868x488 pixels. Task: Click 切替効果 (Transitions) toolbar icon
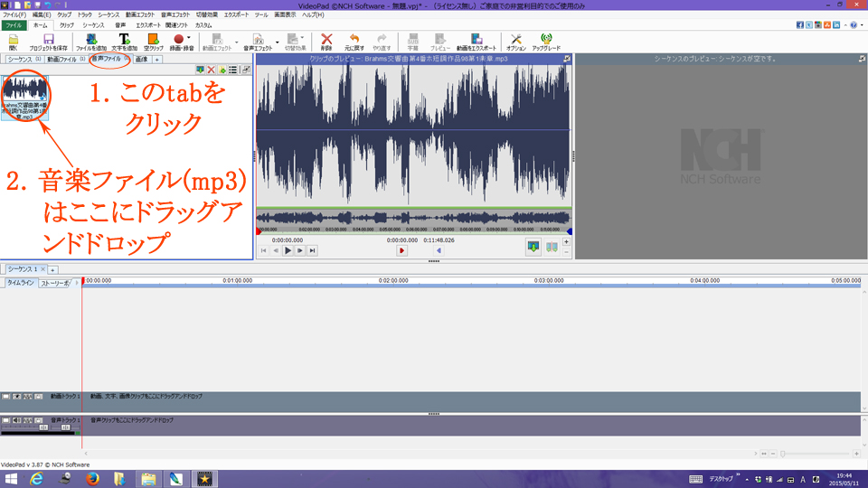(292, 39)
